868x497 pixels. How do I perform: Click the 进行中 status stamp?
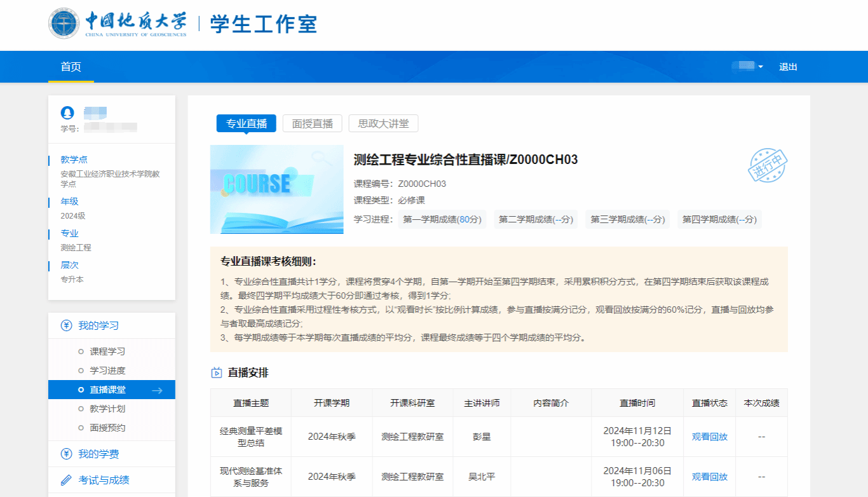pyautogui.click(x=767, y=167)
